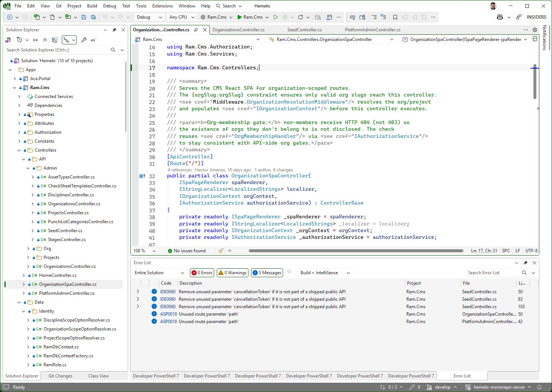Click notification bell in status bar
Viewport: 552px width, 392px height.
[x=539, y=387]
